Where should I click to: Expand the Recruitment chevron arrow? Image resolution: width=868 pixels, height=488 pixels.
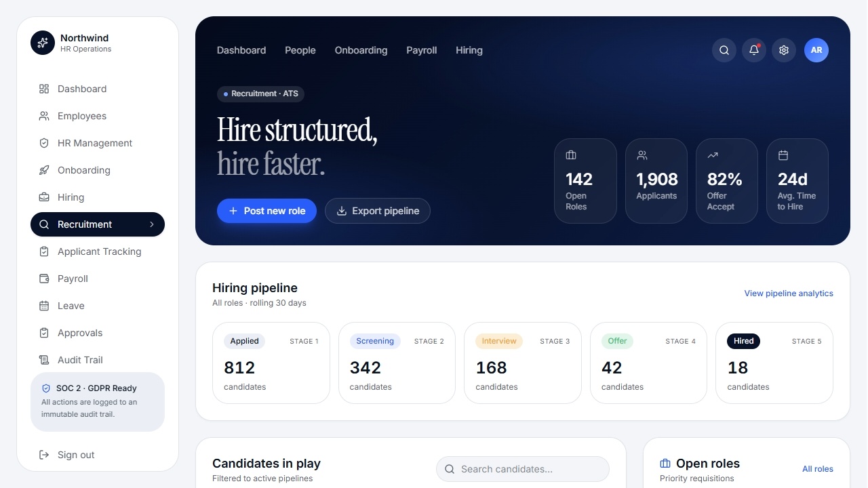coord(152,224)
